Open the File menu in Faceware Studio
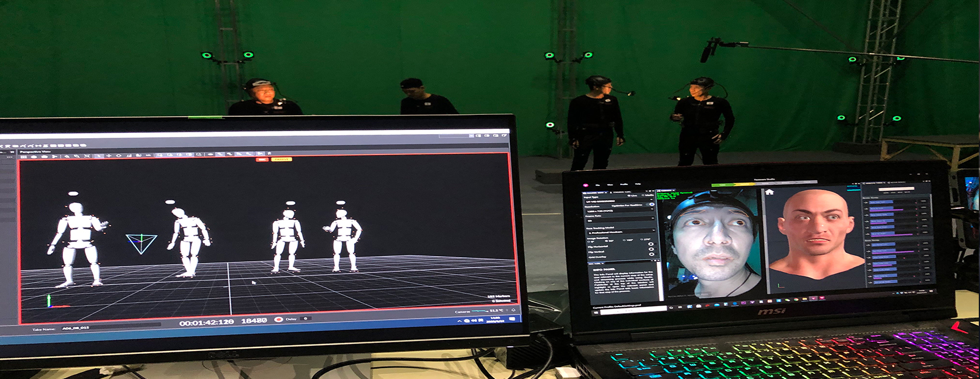The height and width of the screenshot is (379, 980). (x=598, y=185)
